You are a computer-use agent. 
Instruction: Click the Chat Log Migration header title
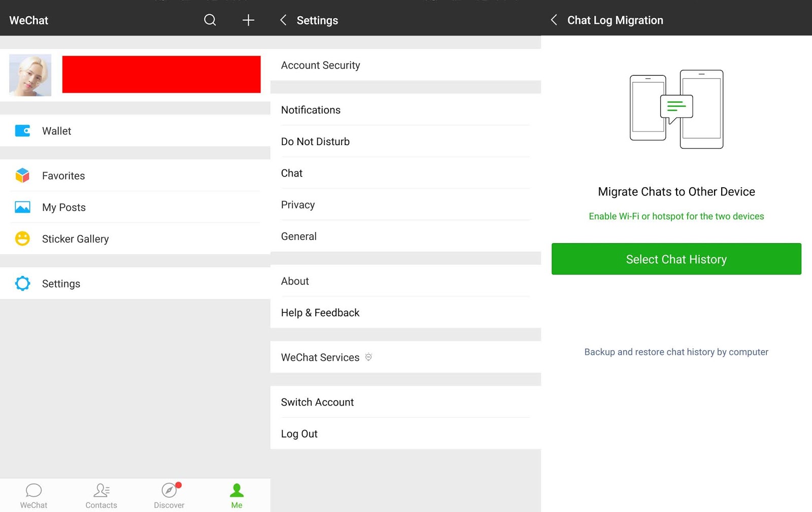pos(615,20)
